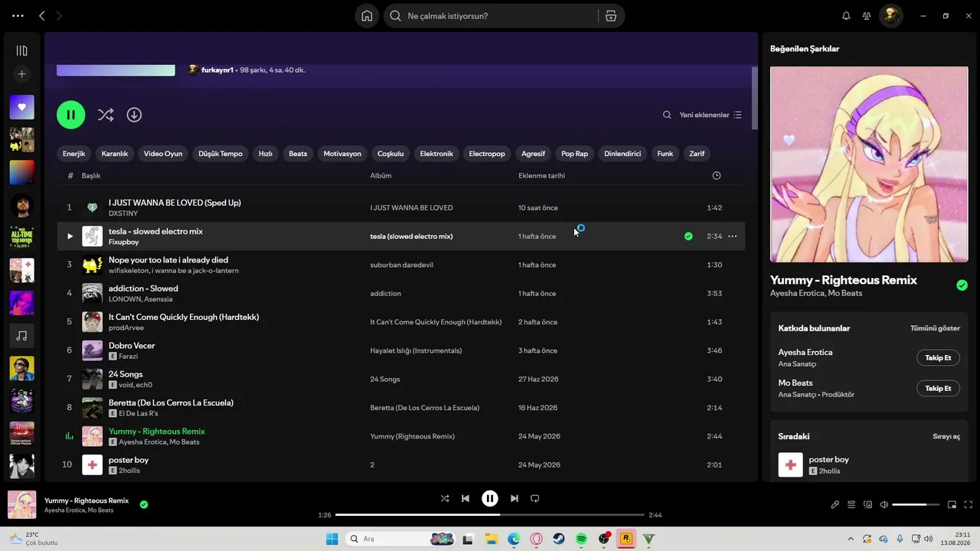Image resolution: width=980 pixels, height=551 pixels.
Task: Search within the playlist
Action: coord(667,115)
